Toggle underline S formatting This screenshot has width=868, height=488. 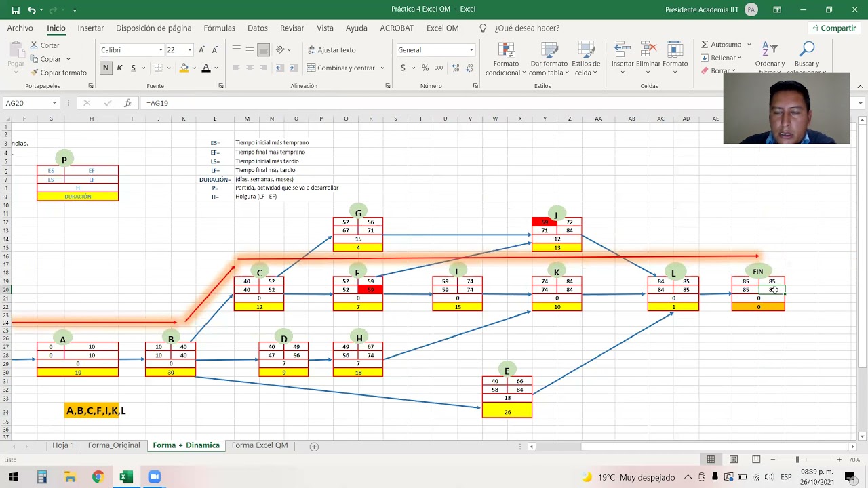click(x=133, y=68)
